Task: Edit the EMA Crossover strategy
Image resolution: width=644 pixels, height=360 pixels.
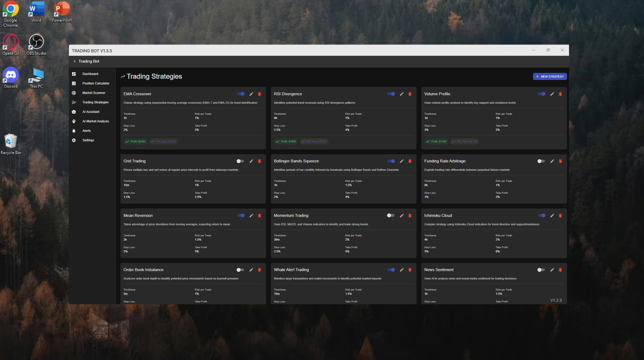Action: pos(251,94)
